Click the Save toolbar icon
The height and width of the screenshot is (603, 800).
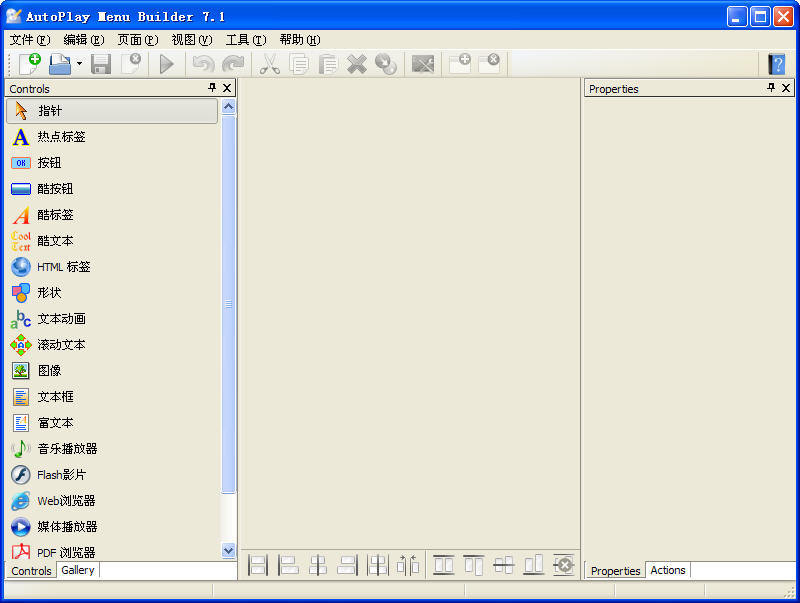(99, 63)
